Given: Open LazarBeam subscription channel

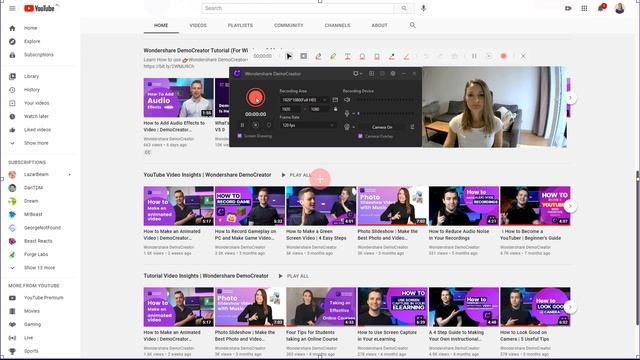Looking at the screenshot, I should [36, 174].
